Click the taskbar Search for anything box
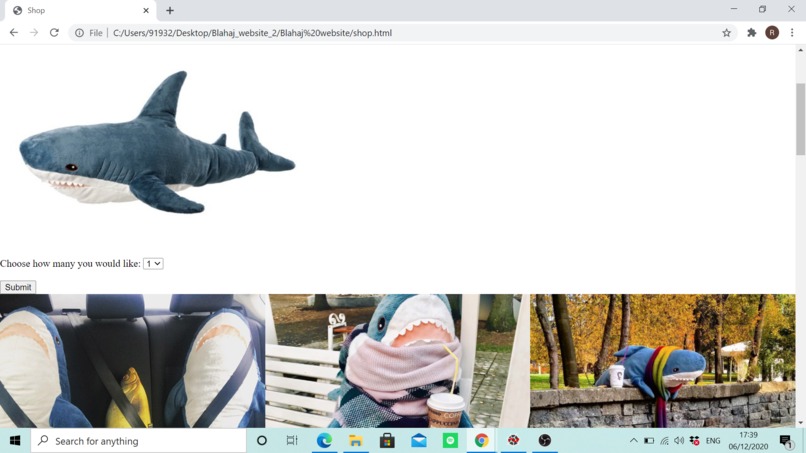This screenshot has height=453, width=806. click(x=139, y=441)
